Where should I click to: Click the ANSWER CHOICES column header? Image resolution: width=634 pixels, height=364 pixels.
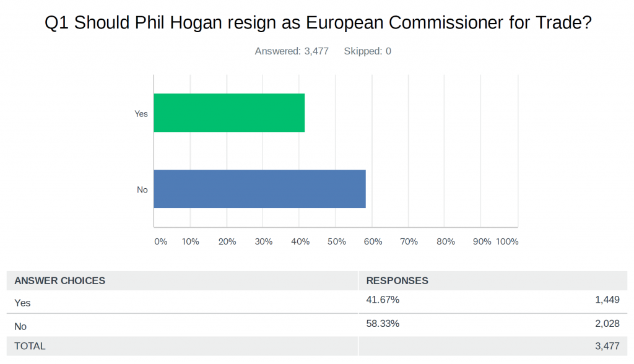(60, 280)
